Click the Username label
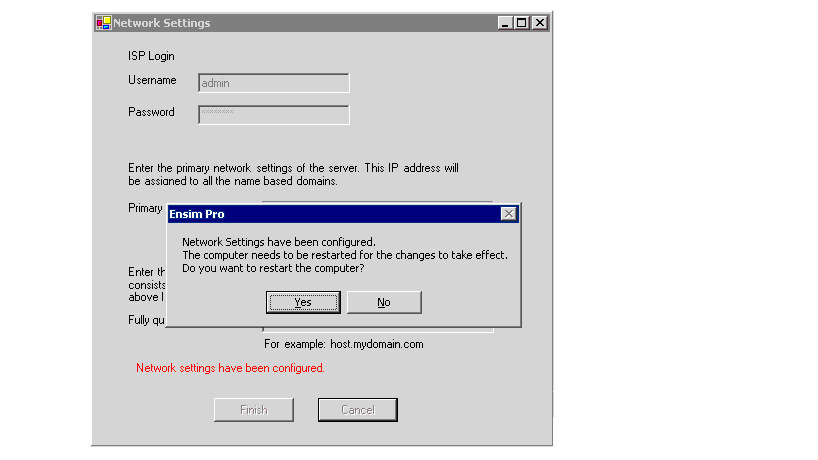The width and height of the screenshot is (818, 460). (152, 80)
